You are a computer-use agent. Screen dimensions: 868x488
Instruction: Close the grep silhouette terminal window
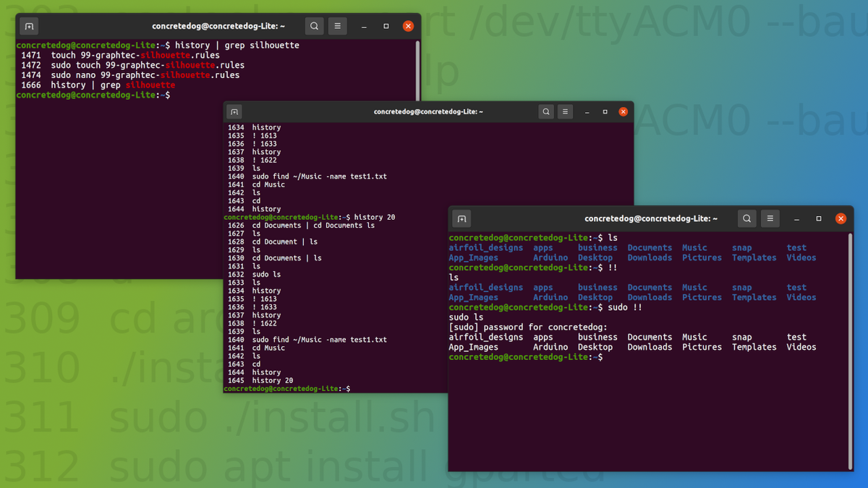point(408,26)
